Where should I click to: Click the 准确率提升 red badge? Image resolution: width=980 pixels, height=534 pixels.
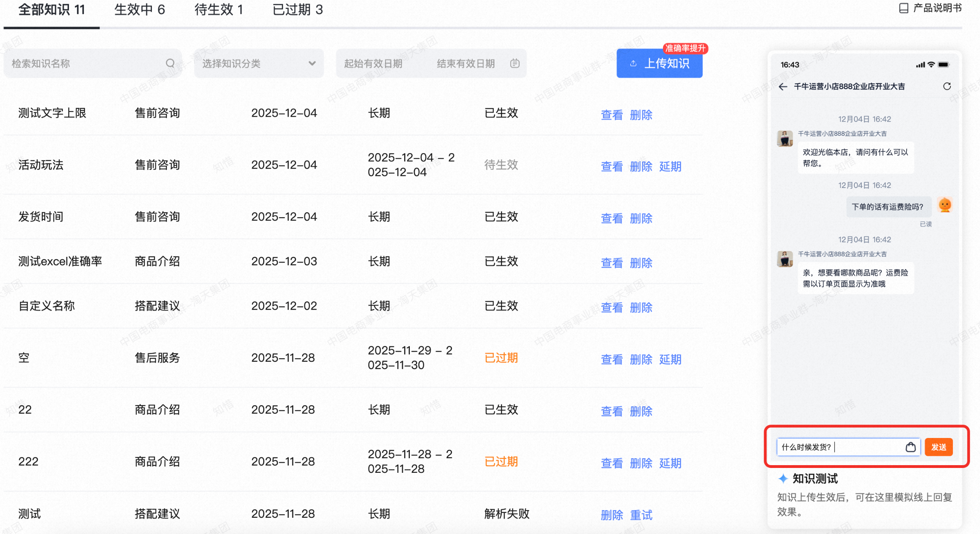click(685, 48)
